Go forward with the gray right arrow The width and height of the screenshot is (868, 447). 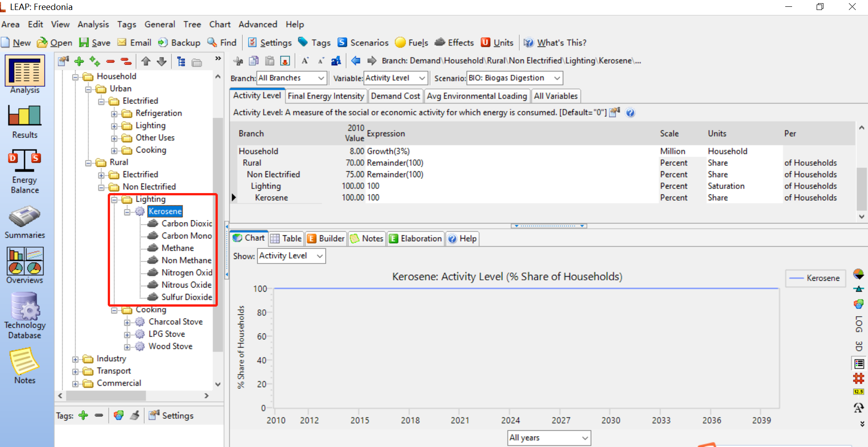click(x=372, y=60)
